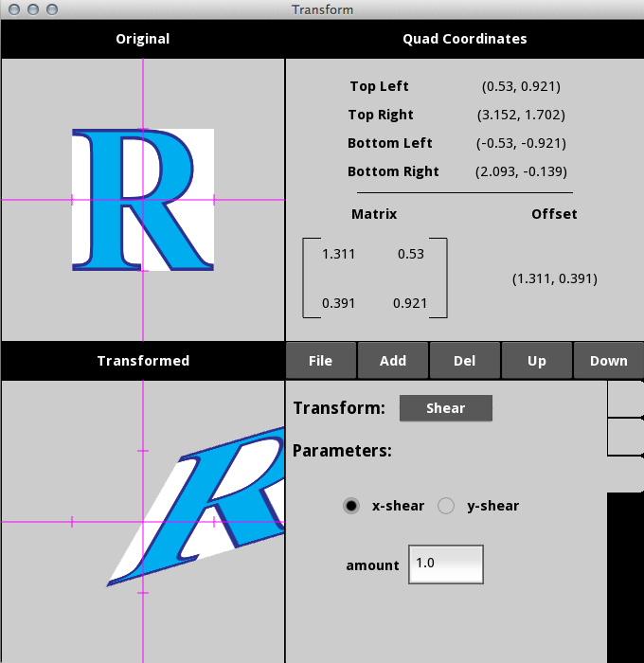Select the topmost transform tab on right edge
This screenshot has width=644, height=663.
tap(625, 400)
